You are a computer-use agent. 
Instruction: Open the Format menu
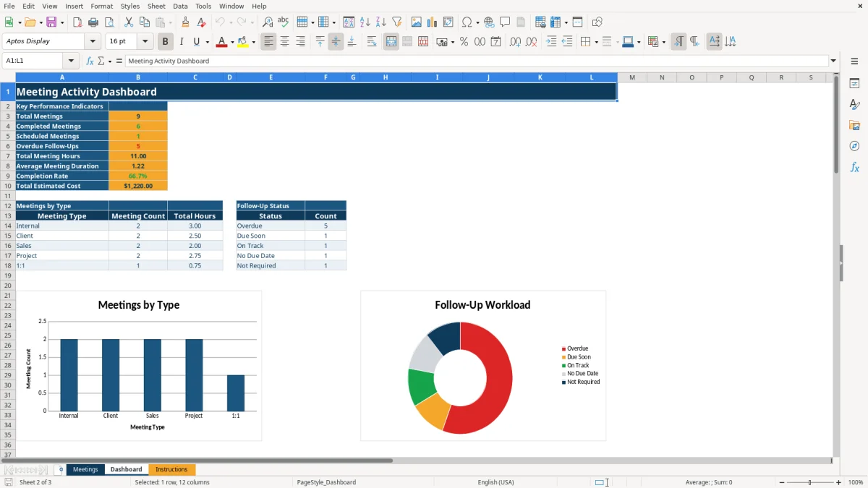tap(102, 6)
